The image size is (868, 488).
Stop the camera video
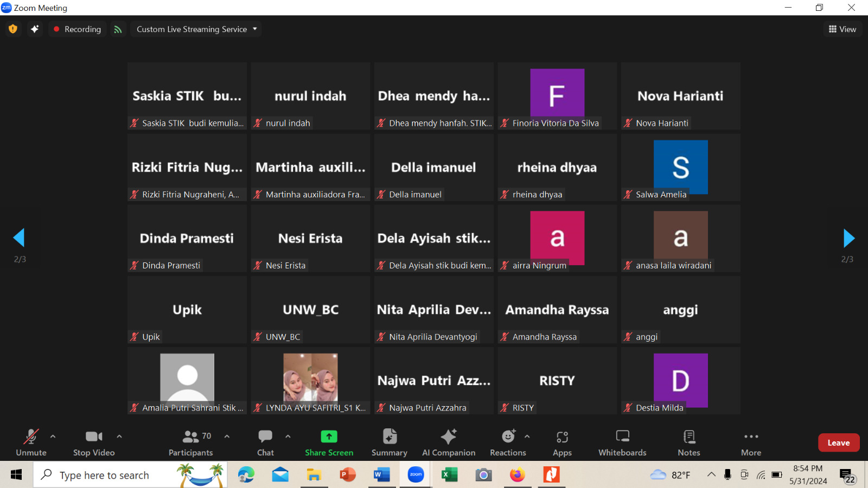pyautogui.click(x=94, y=442)
